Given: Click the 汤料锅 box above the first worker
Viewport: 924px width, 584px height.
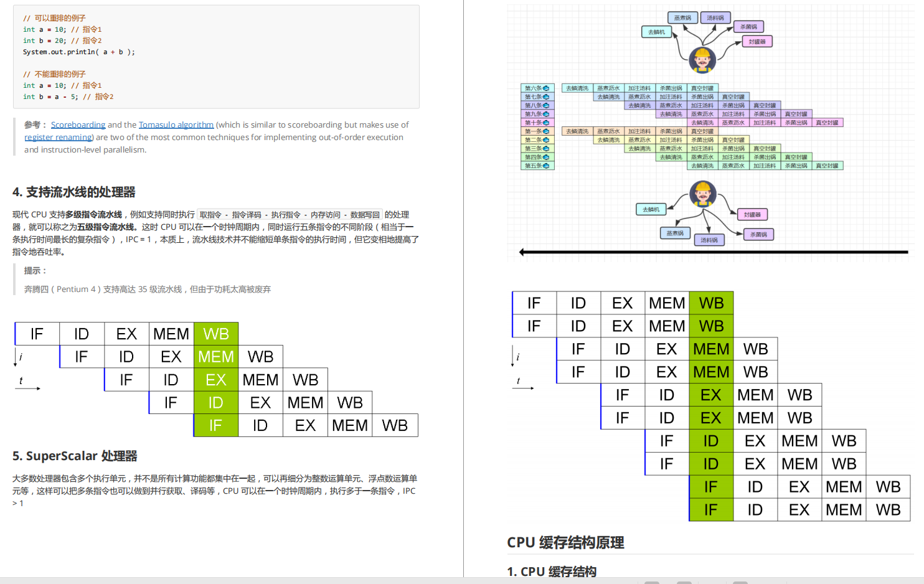Looking at the screenshot, I should pyautogui.click(x=715, y=18).
